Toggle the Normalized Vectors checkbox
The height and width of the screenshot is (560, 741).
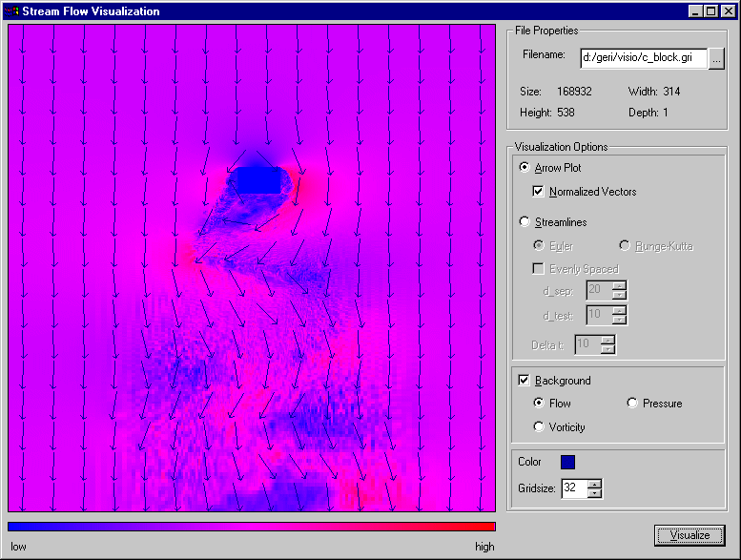[539, 192]
